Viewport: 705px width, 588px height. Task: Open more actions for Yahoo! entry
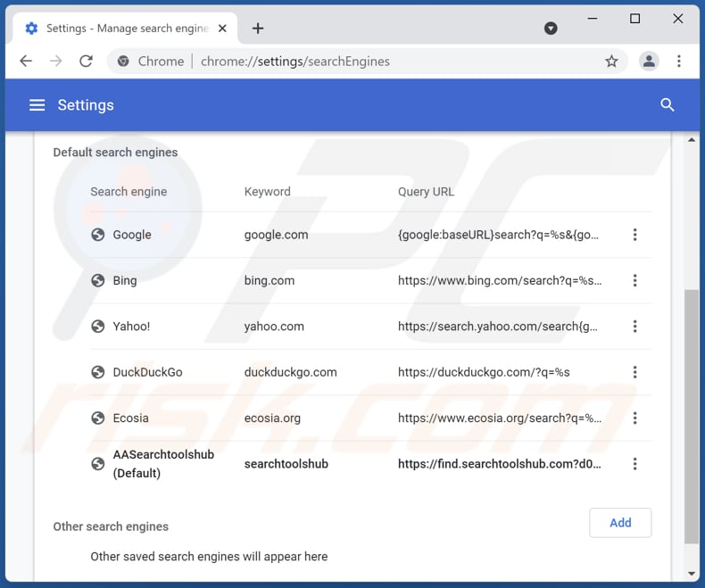[634, 327]
